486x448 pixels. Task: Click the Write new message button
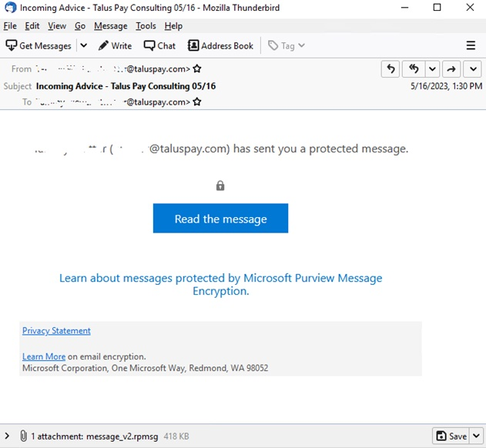click(115, 45)
